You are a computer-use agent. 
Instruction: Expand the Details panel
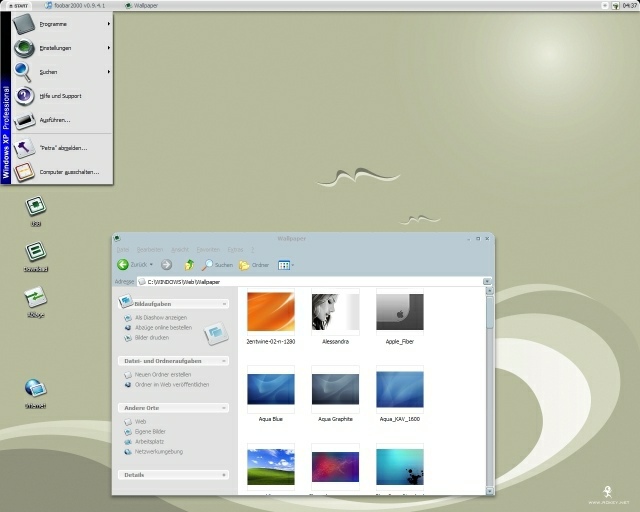[224, 475]
